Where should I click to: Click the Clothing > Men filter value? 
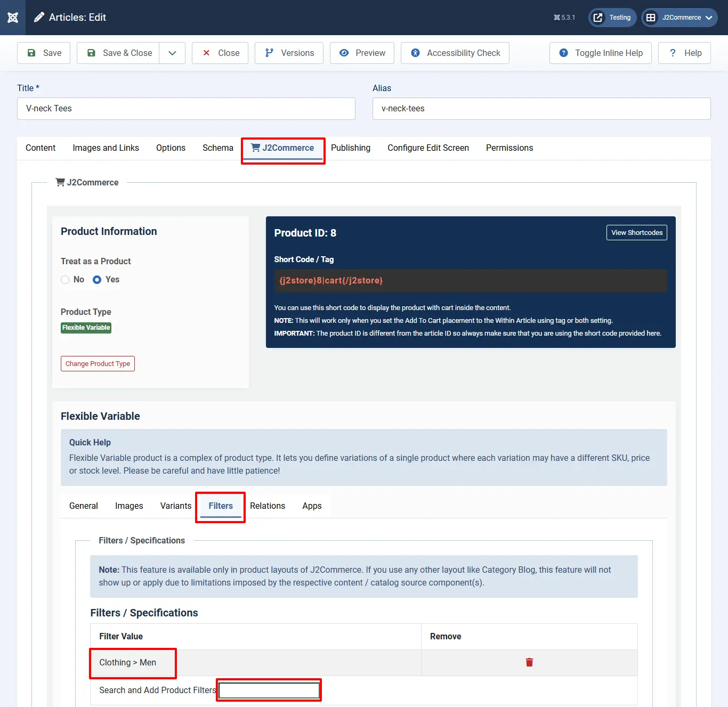click(128, 663)
